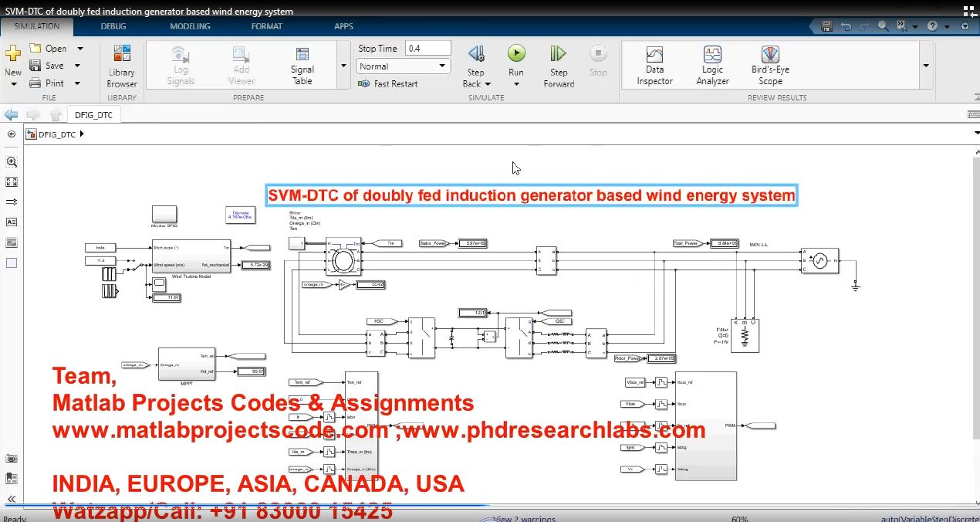Switch to the MODELING ribbon tab
Screen dimensions: 980x522
pos(190,26)
